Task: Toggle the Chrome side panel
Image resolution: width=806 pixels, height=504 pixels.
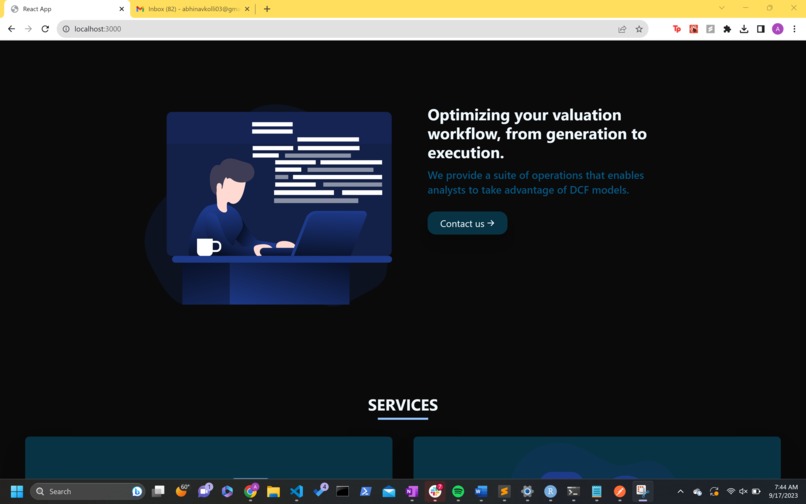Action: tap(761, 29)
